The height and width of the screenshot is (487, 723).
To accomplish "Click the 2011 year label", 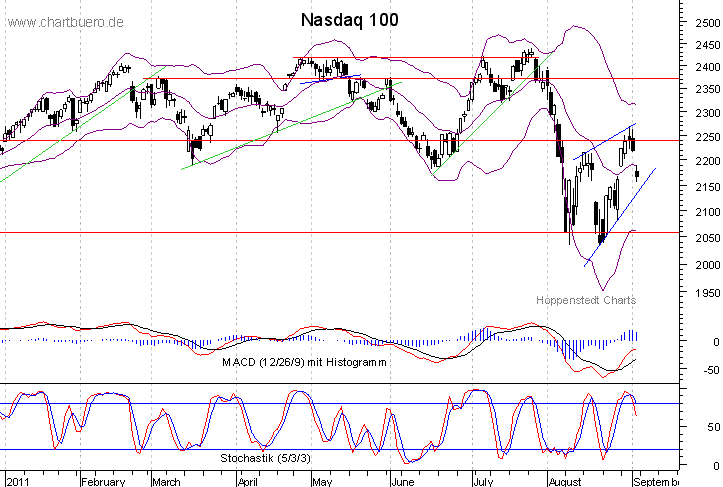I will click(x=18, y=482).
